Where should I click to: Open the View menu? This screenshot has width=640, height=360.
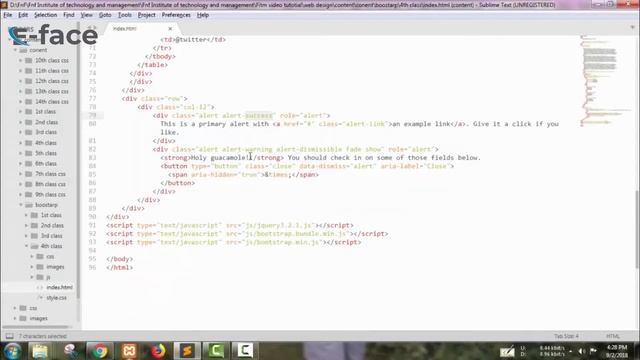tap(87, 15)
